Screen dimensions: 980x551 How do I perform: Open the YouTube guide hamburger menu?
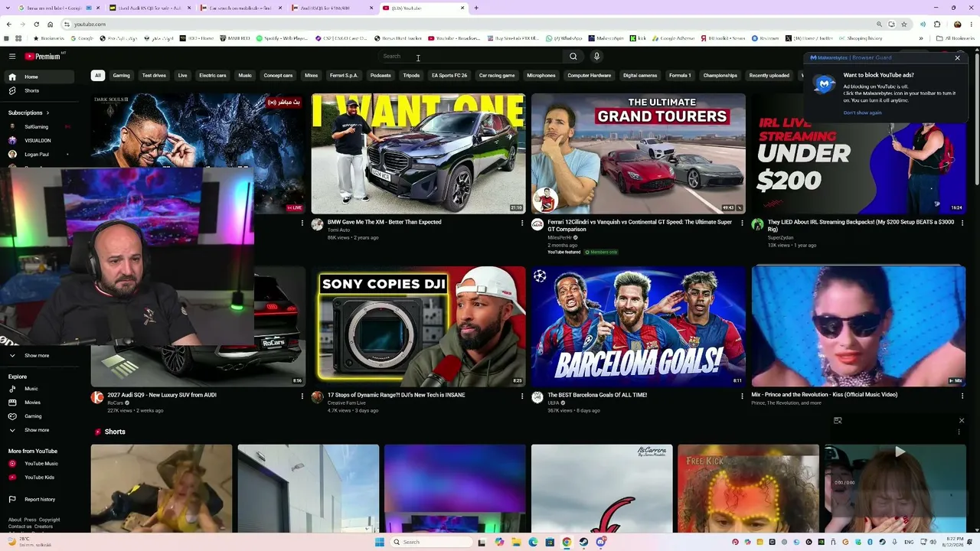tap(12, 56)
